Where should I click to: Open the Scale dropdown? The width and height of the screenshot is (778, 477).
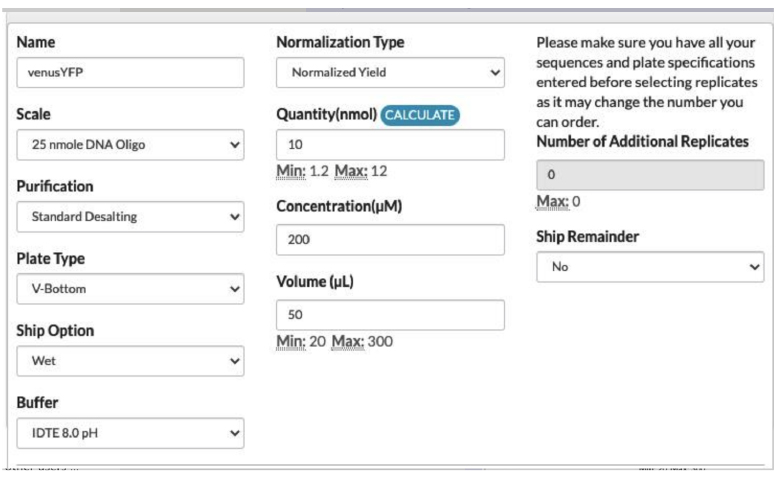131,145
